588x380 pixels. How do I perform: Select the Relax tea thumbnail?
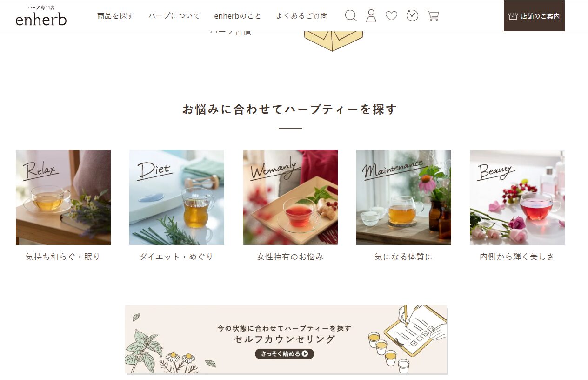click(x=63, y=197)
